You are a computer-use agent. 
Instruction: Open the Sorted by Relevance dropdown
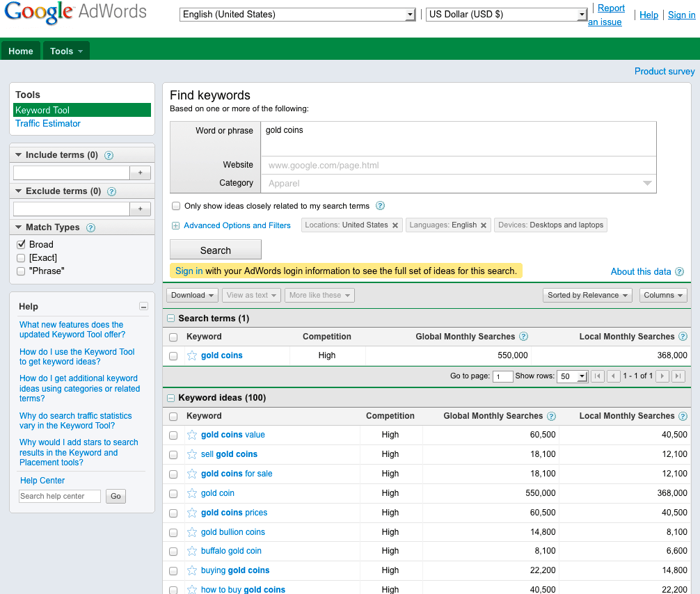[x=587, y=295]
